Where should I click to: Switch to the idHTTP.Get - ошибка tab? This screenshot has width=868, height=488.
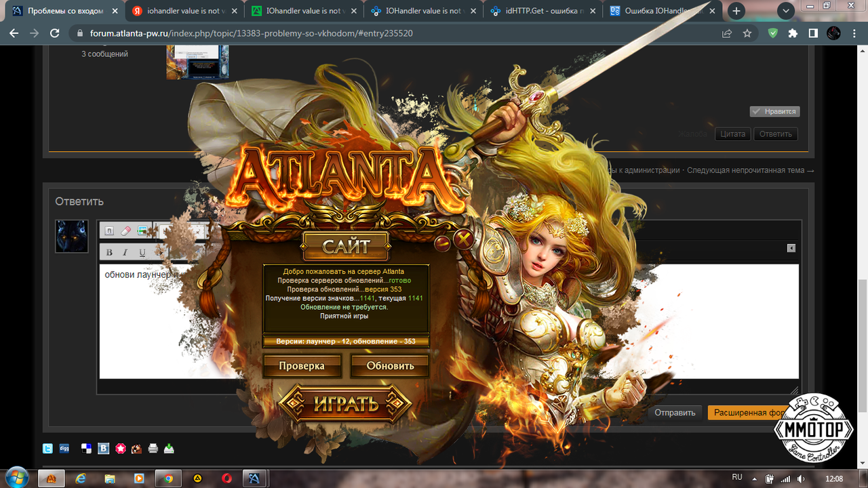point(541,11)
